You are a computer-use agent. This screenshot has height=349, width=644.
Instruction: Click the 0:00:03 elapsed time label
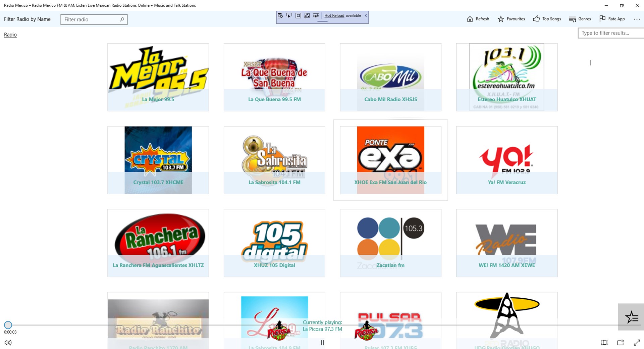pyautogui.click(x=10, y=332)
